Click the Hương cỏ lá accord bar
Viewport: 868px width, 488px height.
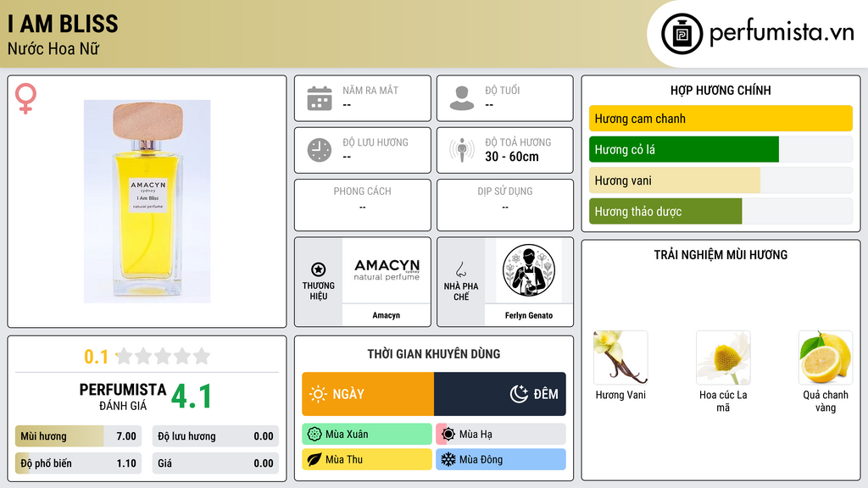pos(721,149)
